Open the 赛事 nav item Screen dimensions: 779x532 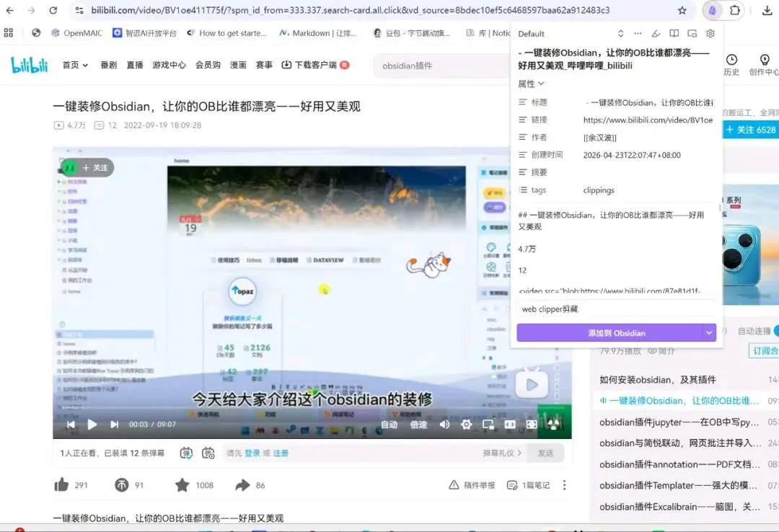click(x=264, y=65)
